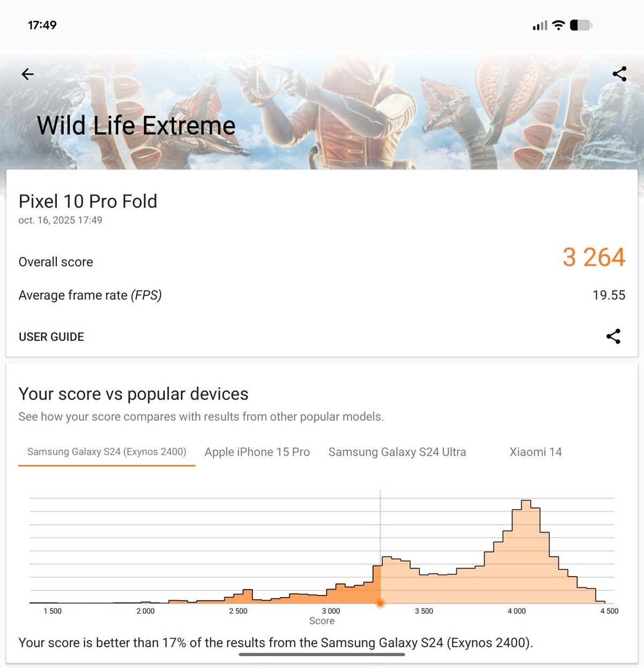Image resolution: width=644 pixels, height=668 pixels.
Task: Switch to the Apple iPhone 15 Pro comparison
Action: (257, 452)
